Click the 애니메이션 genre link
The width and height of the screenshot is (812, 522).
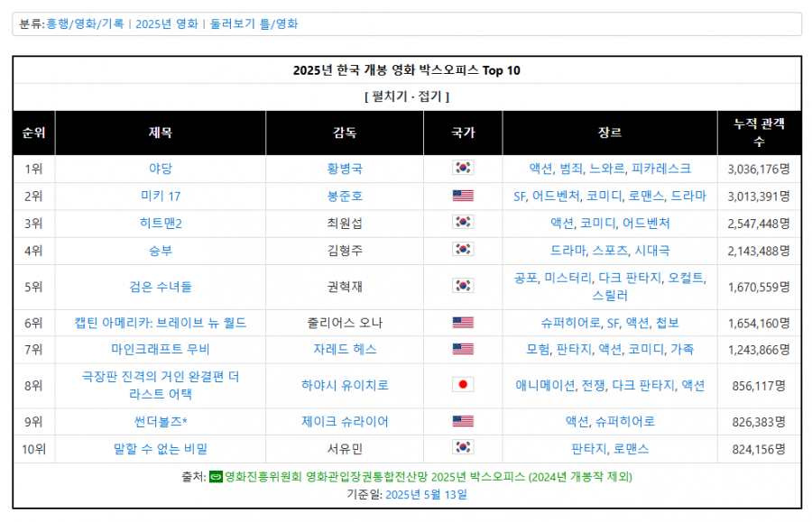click(545, 386)
